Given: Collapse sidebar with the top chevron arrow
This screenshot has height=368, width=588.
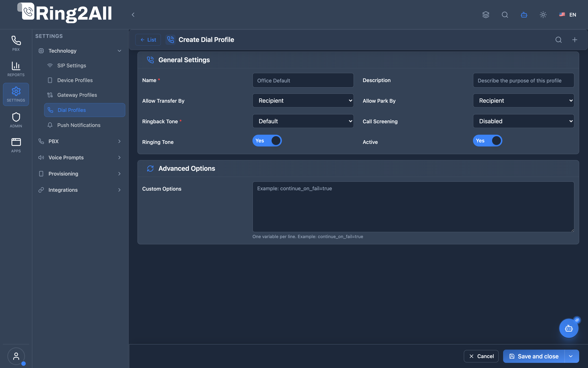Looking at the screenshot, I should (133, 15).
